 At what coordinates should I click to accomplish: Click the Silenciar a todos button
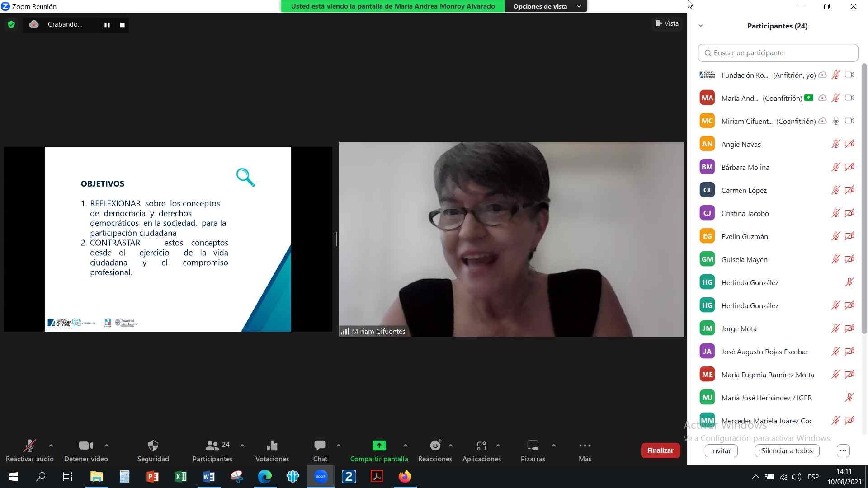point(787,450)
